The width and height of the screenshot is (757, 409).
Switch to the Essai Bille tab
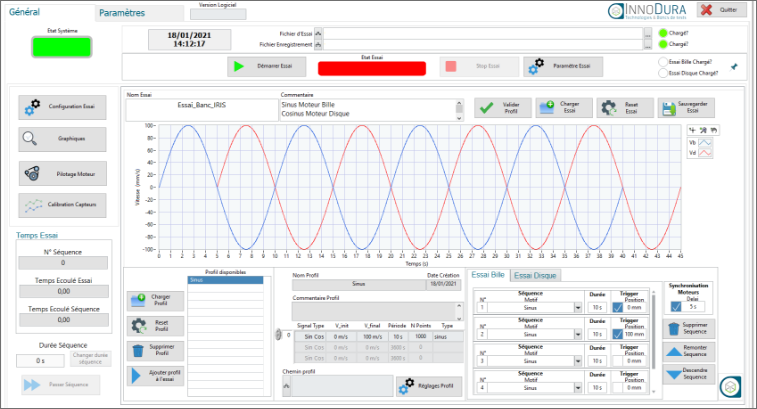(488, 275)
